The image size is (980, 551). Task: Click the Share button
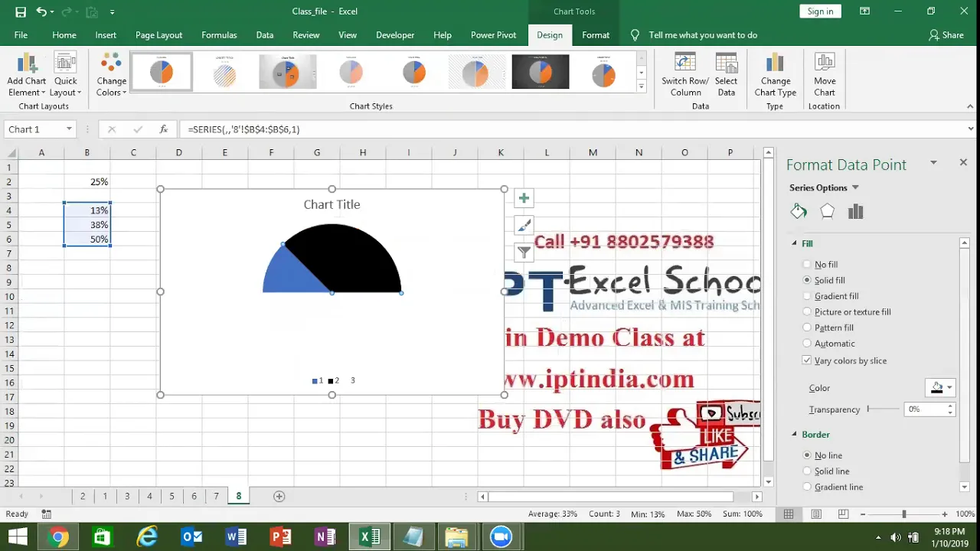tap(946, 35)
